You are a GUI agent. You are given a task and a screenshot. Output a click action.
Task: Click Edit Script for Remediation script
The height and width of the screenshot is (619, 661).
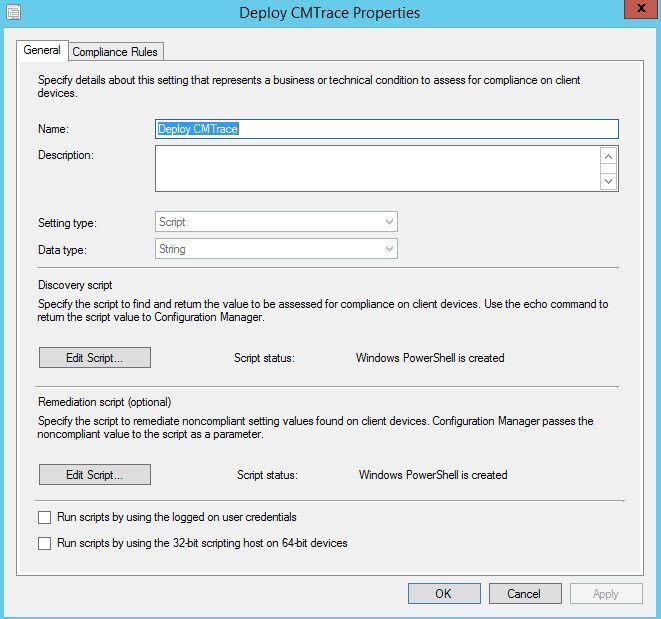click(x=95, y=475)
